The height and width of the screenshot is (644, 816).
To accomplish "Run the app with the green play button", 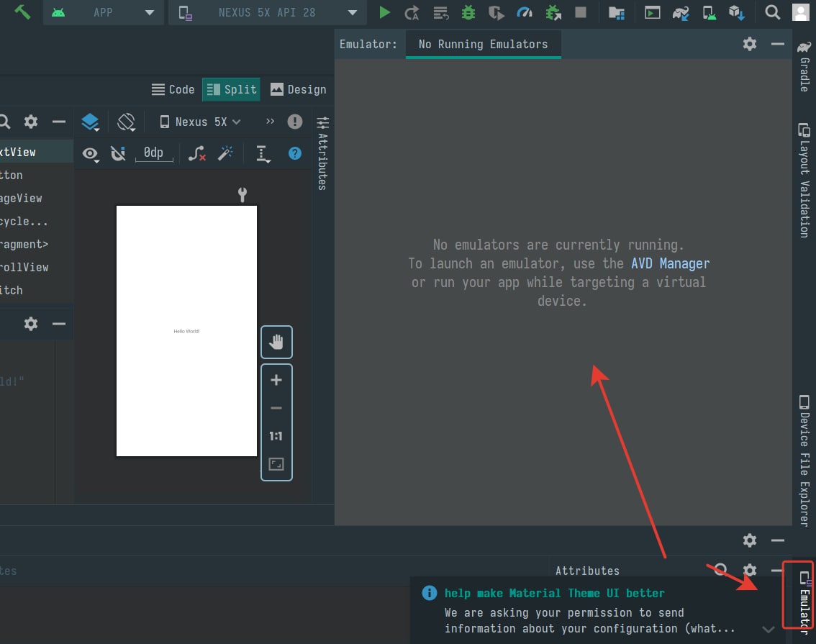I will 385,12.
